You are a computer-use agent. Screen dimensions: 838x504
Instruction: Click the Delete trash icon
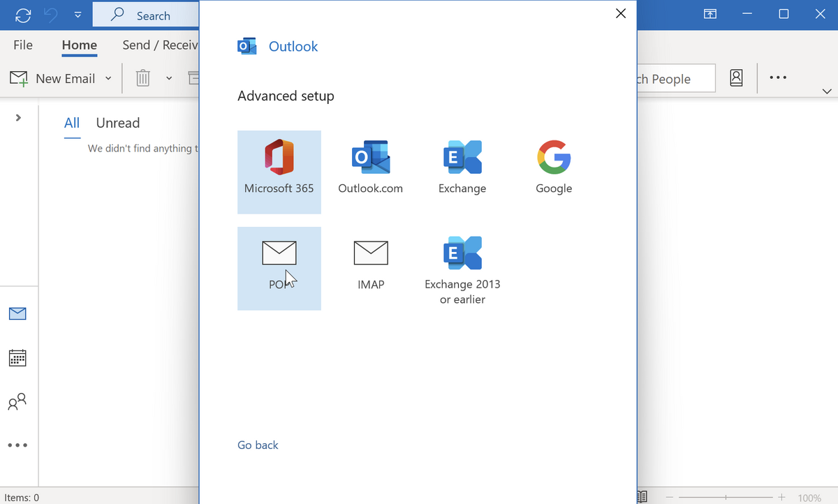(142, 78)
